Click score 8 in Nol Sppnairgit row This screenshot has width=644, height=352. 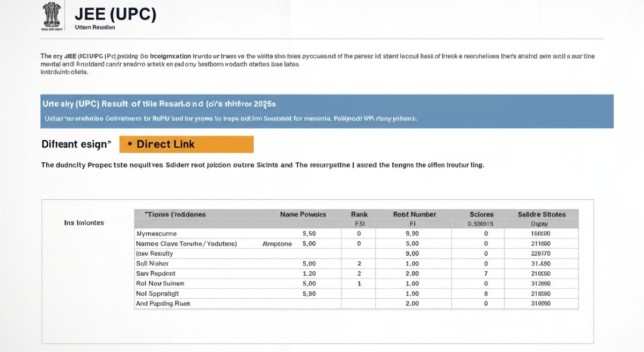[x=486, y=293]
